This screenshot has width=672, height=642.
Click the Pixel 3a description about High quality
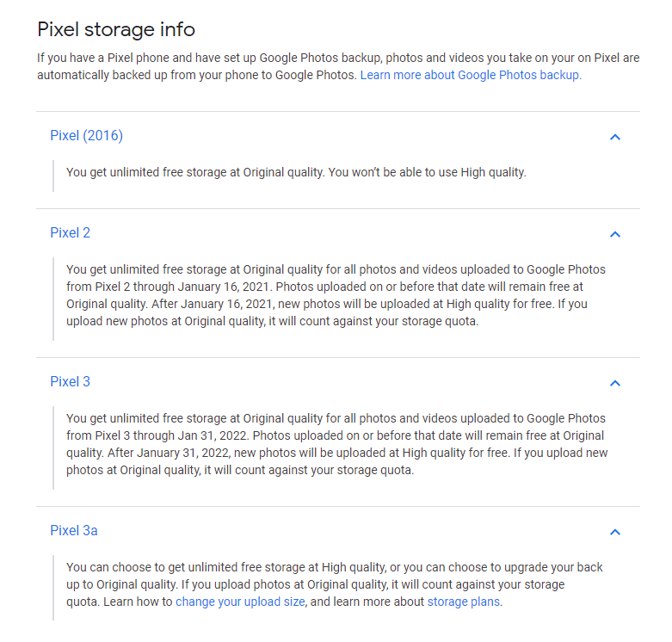pos(334,576)
